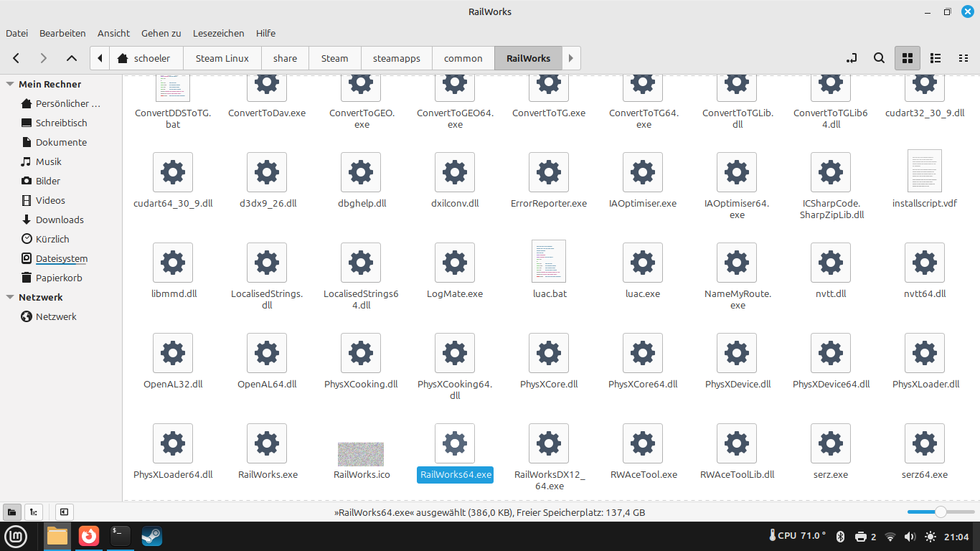Image resolution: width=980 pixels, height=551 pixels.
Task: Navigate to Steam in path bar
Action: click(x=334, y=58)
